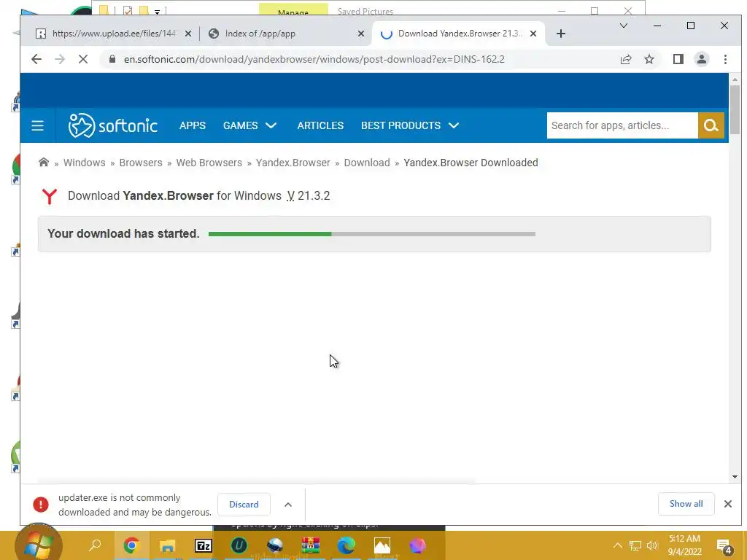Open the Chrome profile avatar
Image resolution: width=747 pixels, height=560 pixels.
coord(701,59)
